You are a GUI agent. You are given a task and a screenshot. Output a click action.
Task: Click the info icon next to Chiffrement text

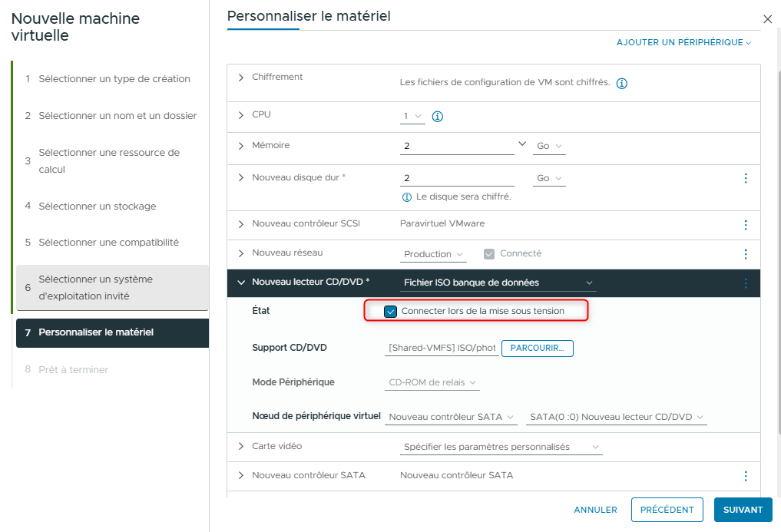pos(622,83)
